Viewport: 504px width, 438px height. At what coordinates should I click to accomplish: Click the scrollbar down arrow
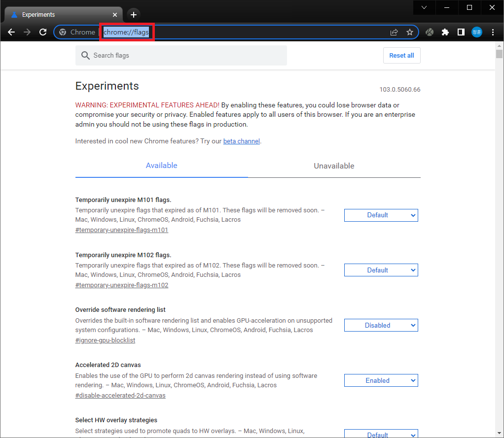[x=499, y=433]
